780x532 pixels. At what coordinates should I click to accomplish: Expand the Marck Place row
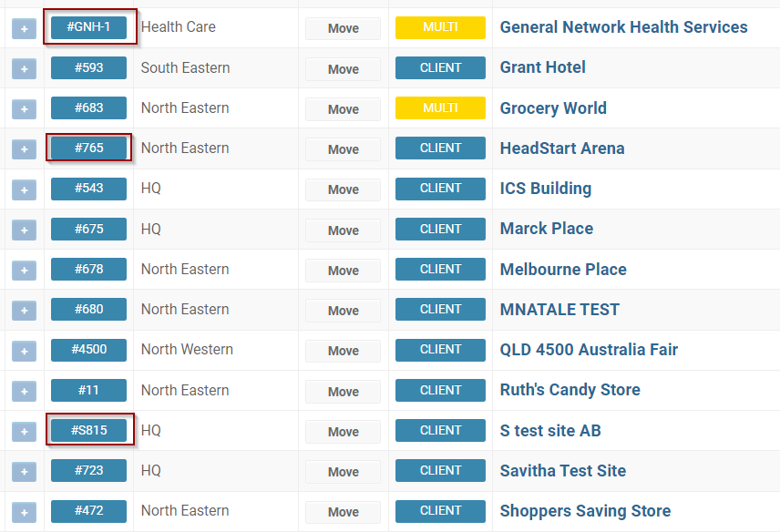24,230
